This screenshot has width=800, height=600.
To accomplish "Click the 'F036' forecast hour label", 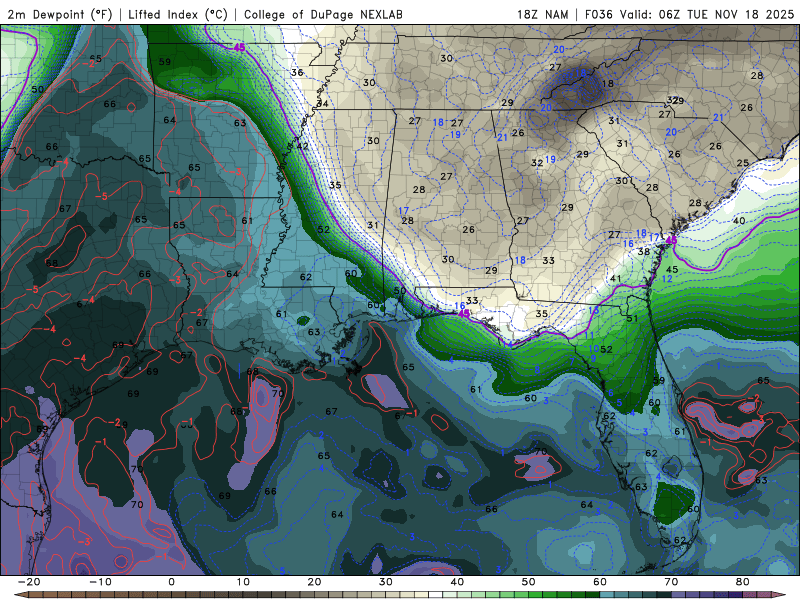I will tap(598, 14).
